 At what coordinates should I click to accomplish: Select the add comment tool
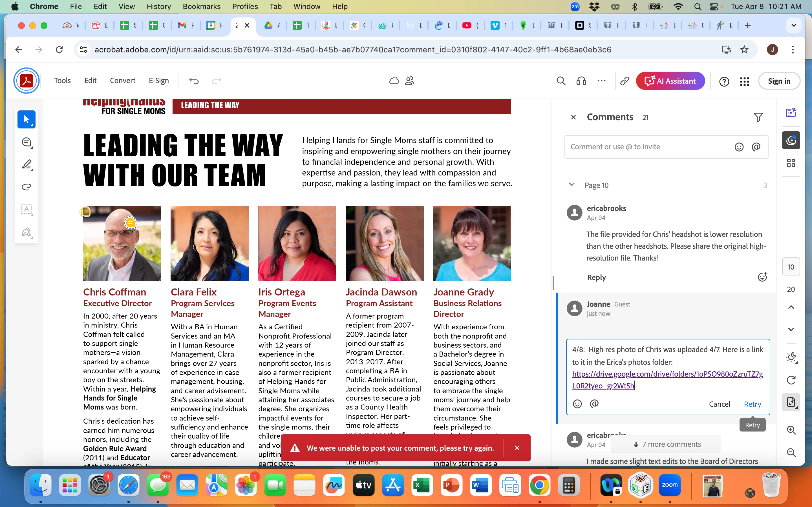click(x=26, y=142)
